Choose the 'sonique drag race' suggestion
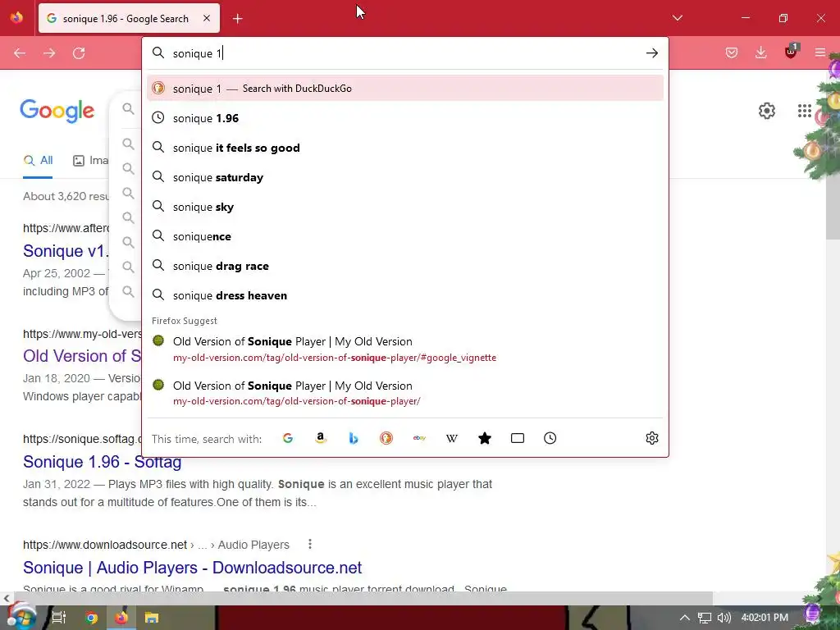Image resolution: width=840 pixels, height=630 pixels. coord(405,266)
